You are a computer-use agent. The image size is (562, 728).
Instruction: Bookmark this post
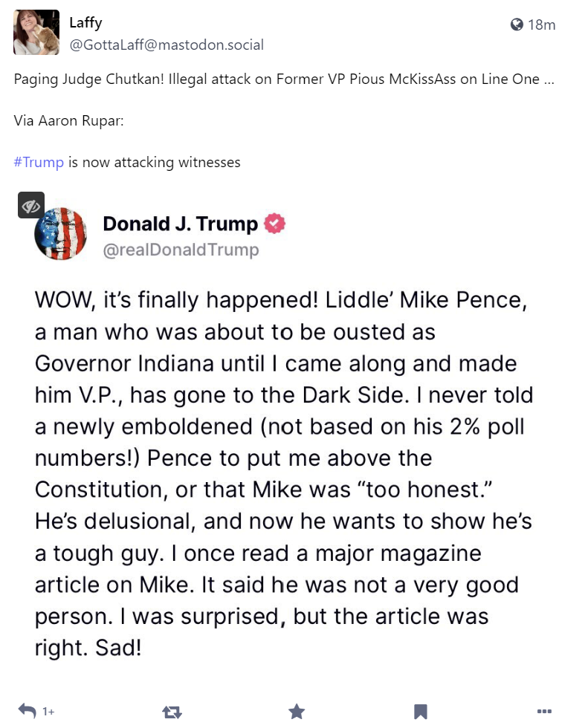click(420, 712)
